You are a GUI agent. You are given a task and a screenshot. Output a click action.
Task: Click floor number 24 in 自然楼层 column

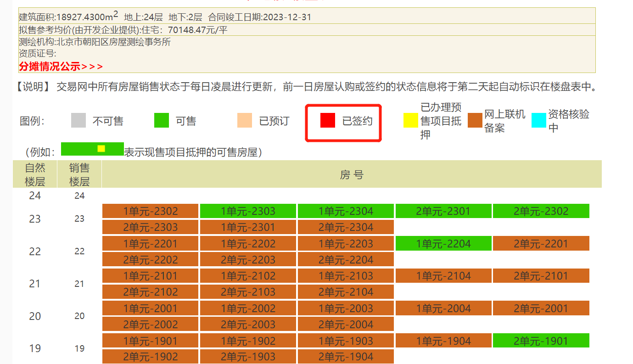coord(35,195)
